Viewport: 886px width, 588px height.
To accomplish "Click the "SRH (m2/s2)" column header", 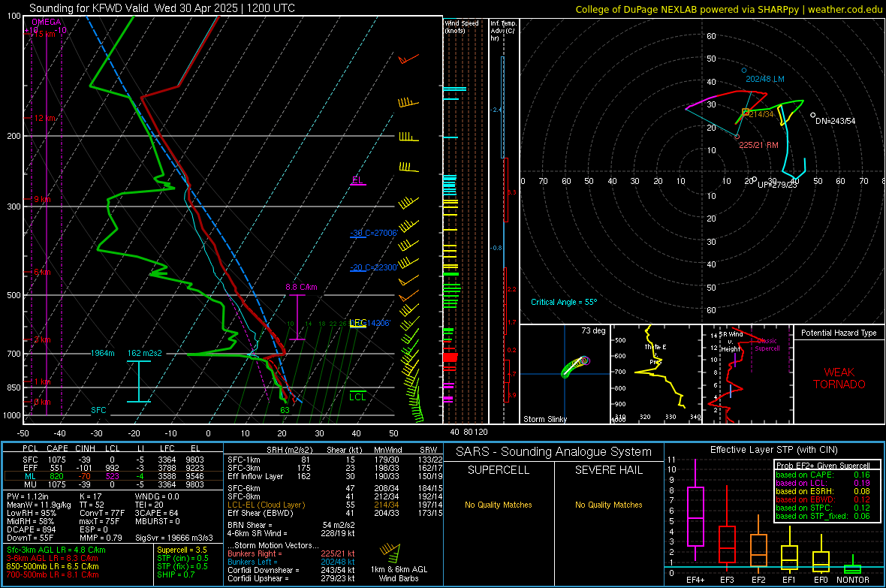I will 289,450.
